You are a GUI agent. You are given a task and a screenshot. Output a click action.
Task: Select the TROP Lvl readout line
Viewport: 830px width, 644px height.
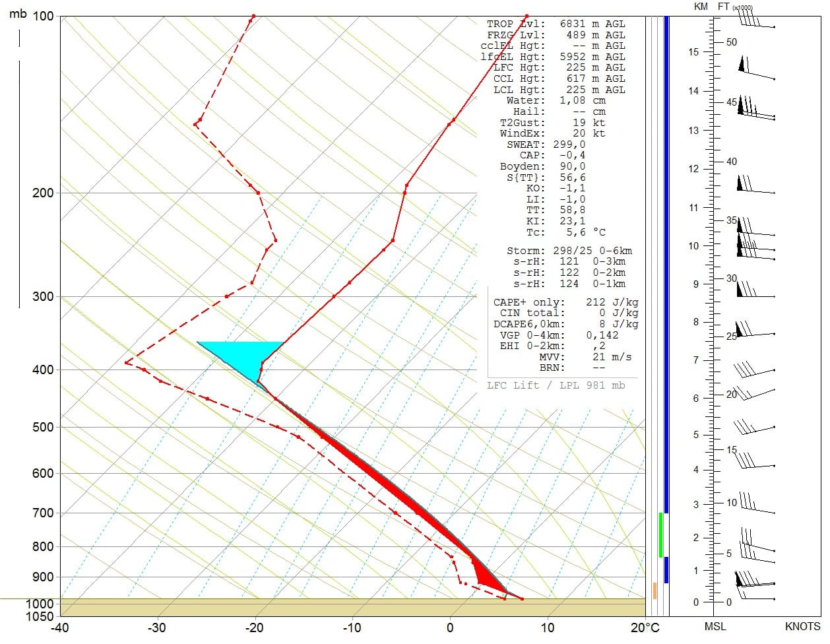click(x=556, y=24)
